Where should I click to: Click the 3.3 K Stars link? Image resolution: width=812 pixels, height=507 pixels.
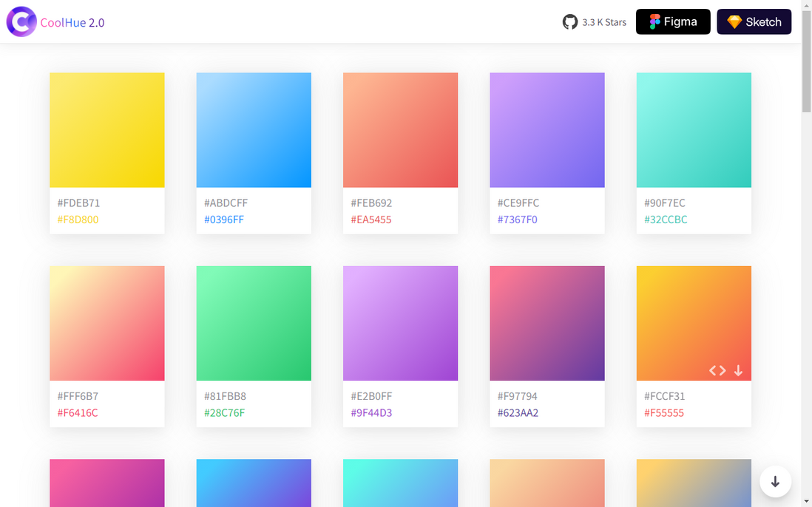(x=603, y=22)
